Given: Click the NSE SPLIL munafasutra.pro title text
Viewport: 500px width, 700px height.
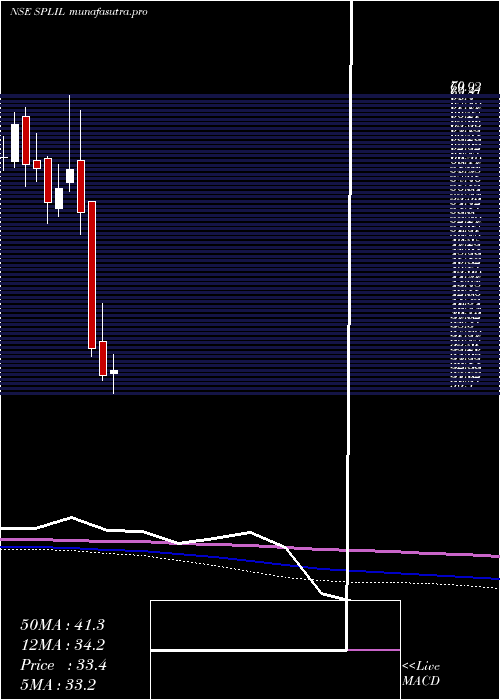Looking at the screenshot, I should click(79, 12).
